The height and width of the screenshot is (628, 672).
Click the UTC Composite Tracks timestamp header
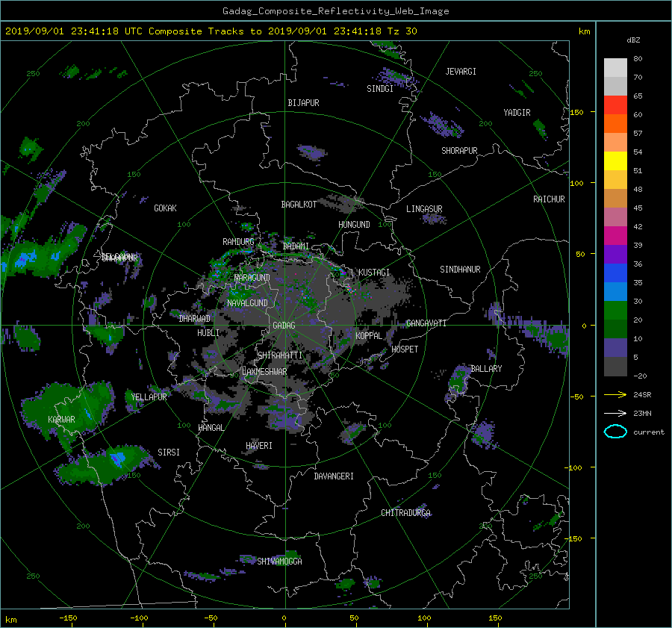coord(211,31)
